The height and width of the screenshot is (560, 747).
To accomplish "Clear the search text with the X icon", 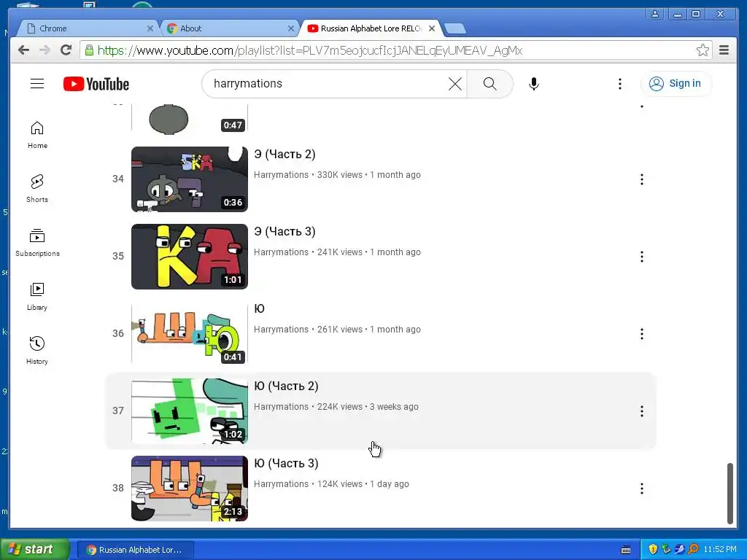I will tap(455, 84).
